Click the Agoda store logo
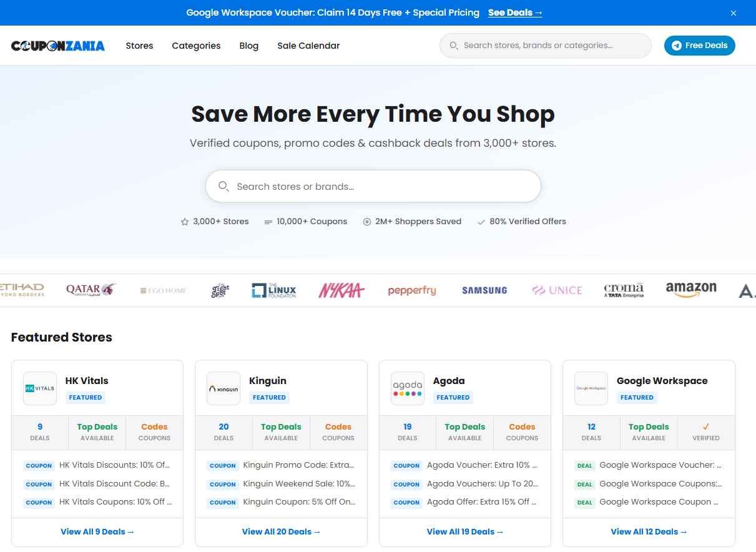This screenshot has width=756, height=552. click(408, 388)
